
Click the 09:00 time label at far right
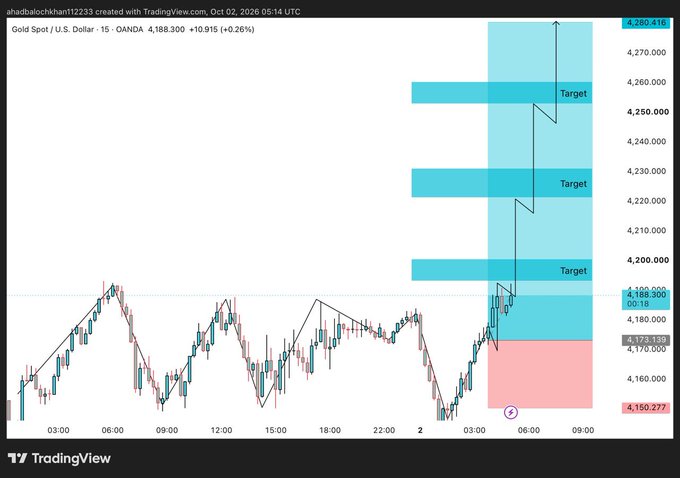pos(583,430)
